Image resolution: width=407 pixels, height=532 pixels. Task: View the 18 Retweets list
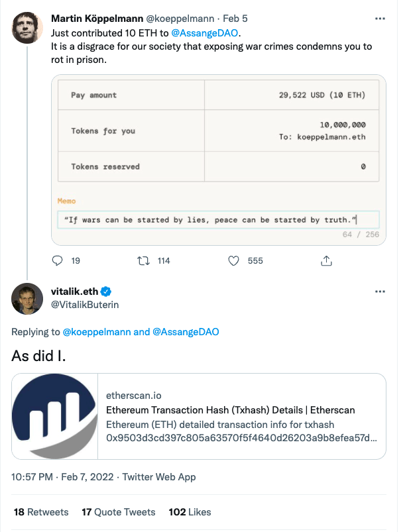coord(41,512)
